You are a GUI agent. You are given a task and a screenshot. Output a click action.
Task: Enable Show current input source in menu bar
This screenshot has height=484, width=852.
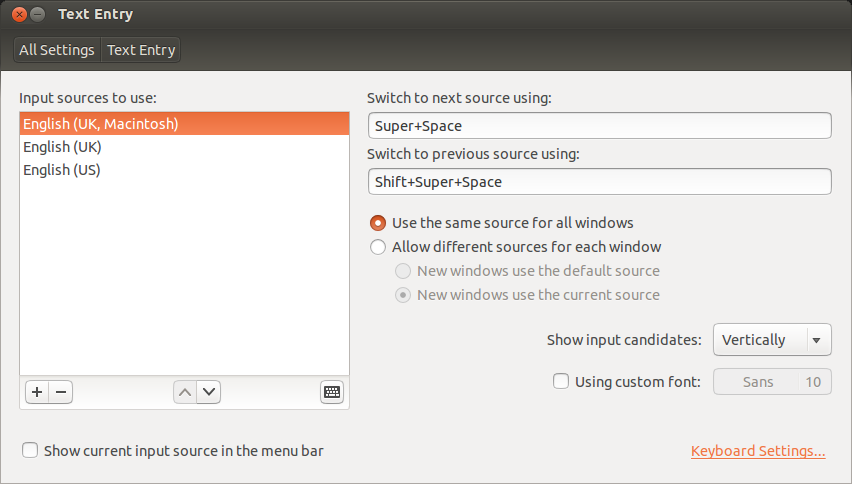[30, 450]
